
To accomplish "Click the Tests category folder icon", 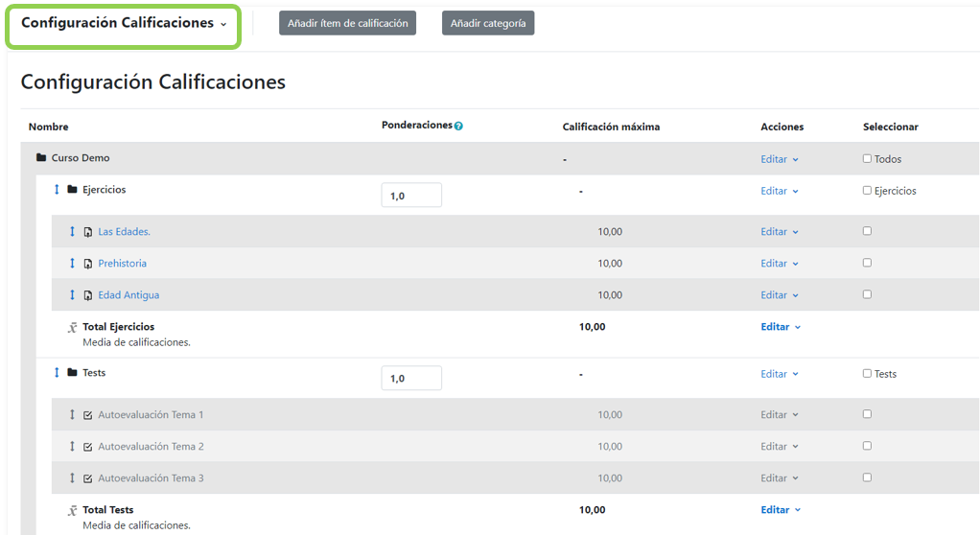I will (x=73, y=373).
